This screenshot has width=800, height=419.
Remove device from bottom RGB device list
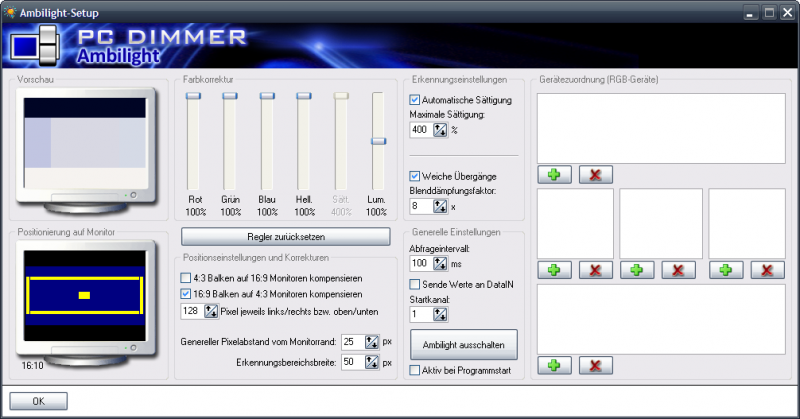(x=595, y=365)
